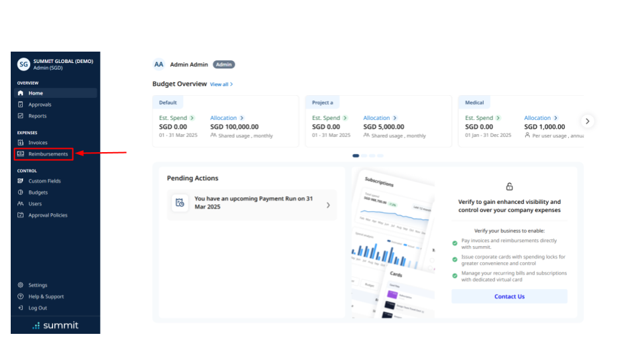Click the upcoming Payment Run notice
The width and height of the screenshot is (644, 362).
[252, 205]
